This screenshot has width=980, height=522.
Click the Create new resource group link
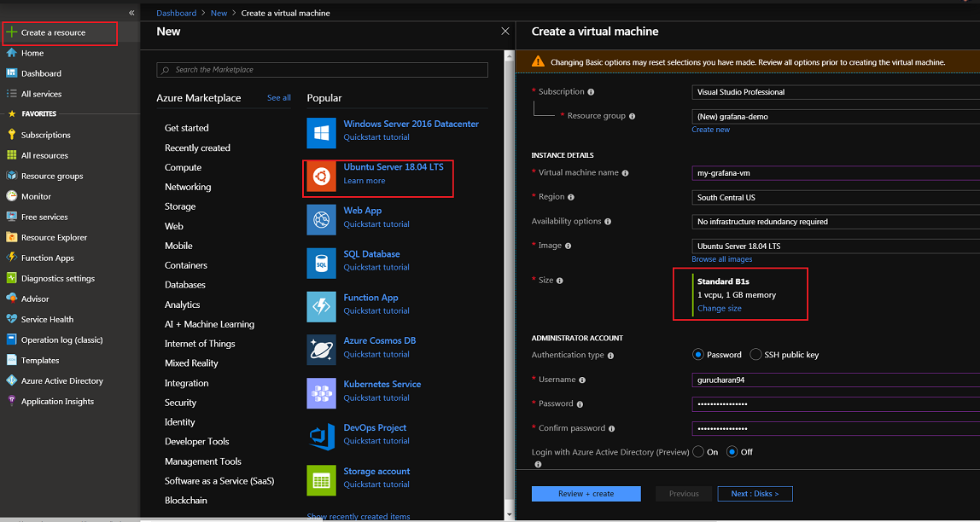710,130
